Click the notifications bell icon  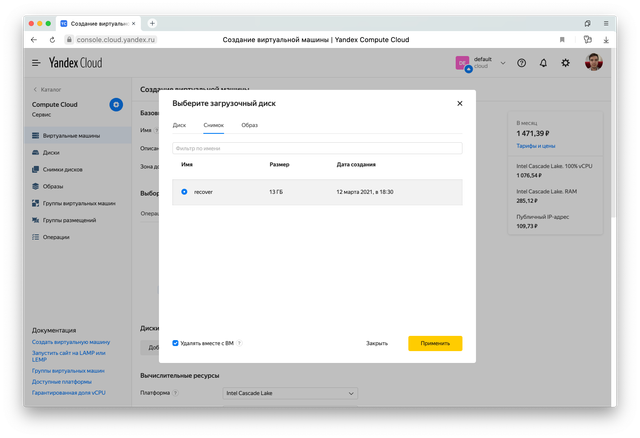tap(543, 62)
